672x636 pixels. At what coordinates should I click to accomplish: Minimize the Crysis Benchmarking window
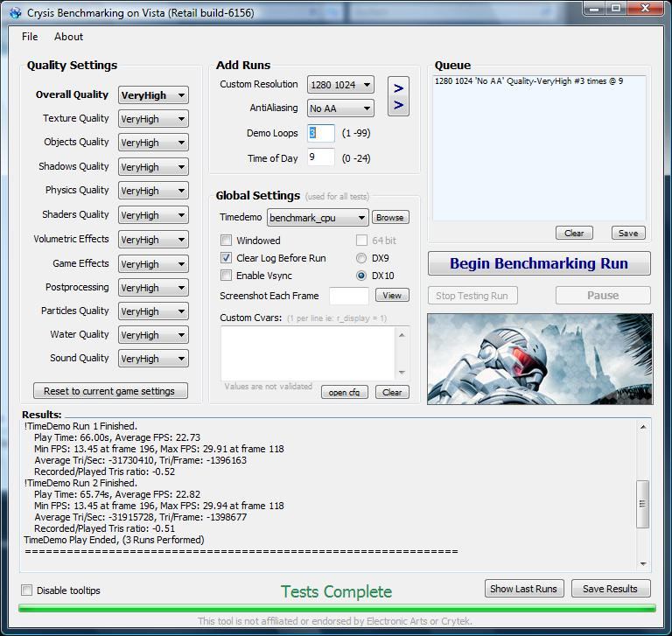[594, 9]
